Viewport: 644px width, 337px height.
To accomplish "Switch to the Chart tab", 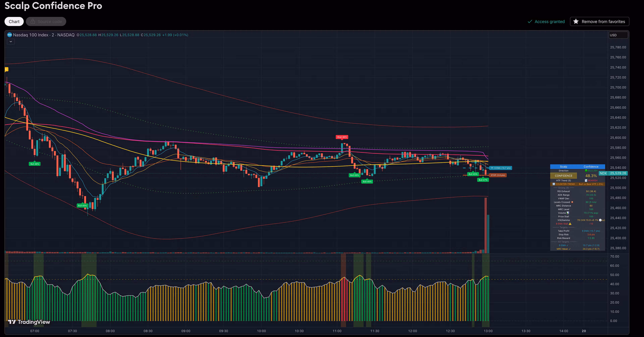I will (x=14, y=21).
